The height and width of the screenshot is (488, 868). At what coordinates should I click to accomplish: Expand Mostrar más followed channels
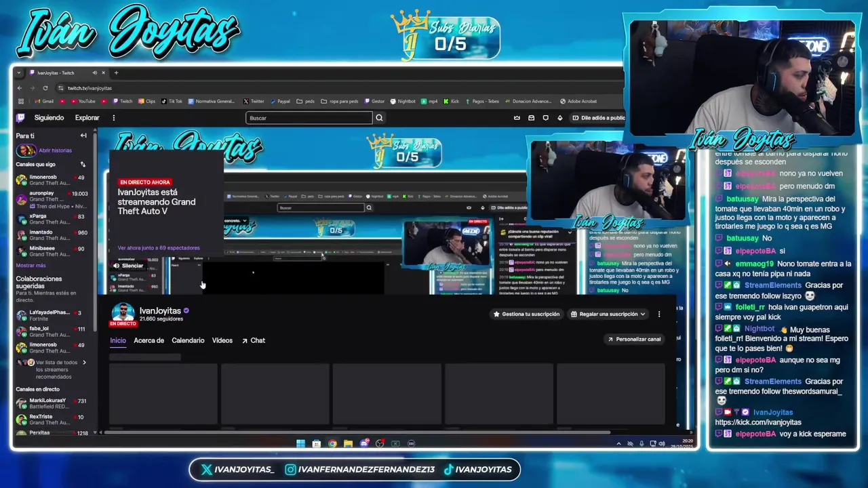[31, 266]
